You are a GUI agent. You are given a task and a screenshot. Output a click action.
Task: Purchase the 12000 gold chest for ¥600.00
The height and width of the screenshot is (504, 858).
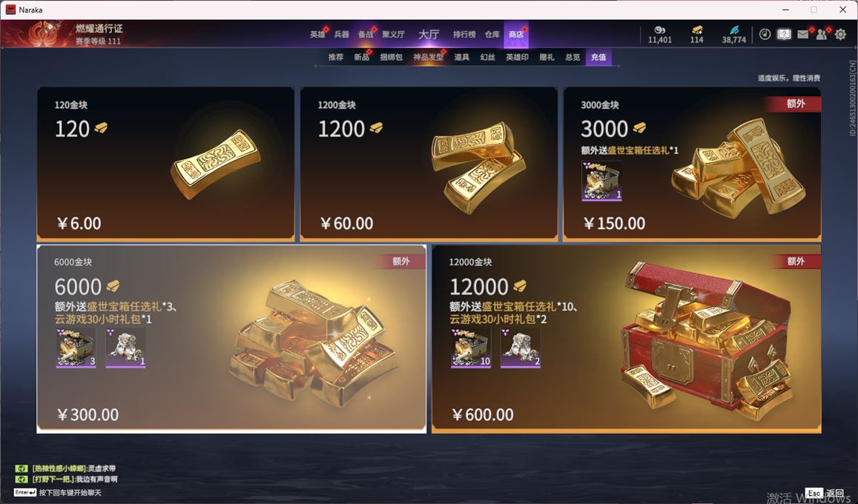coord(627,339)
